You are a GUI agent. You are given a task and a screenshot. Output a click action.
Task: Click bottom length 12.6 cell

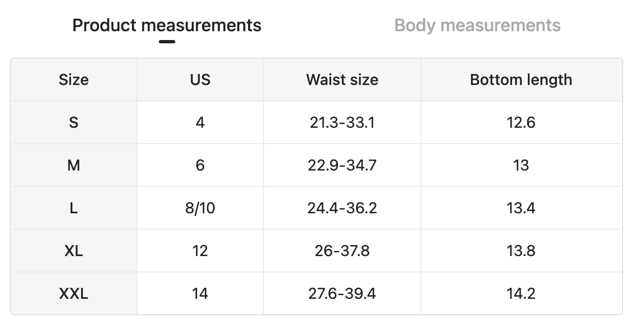(x=521, y=123)
